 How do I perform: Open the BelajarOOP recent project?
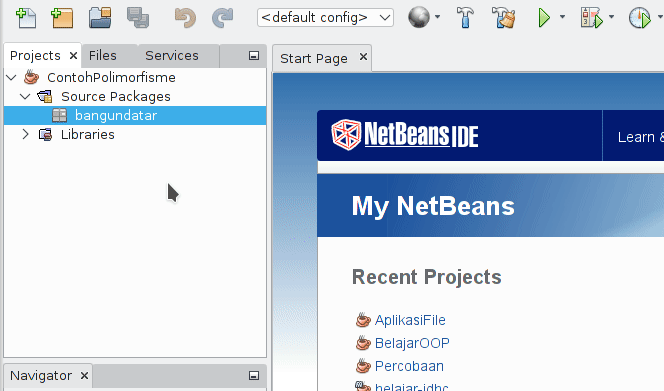click(x=412, y=343)
